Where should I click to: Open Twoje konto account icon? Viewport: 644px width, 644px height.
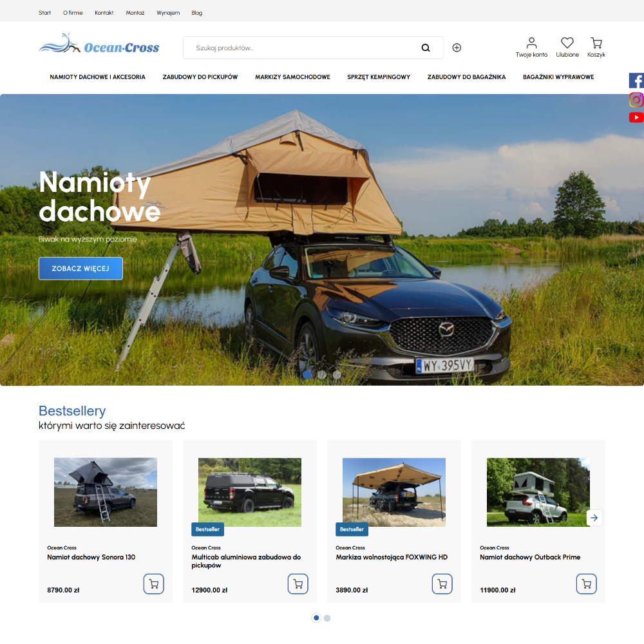point(531,43)
